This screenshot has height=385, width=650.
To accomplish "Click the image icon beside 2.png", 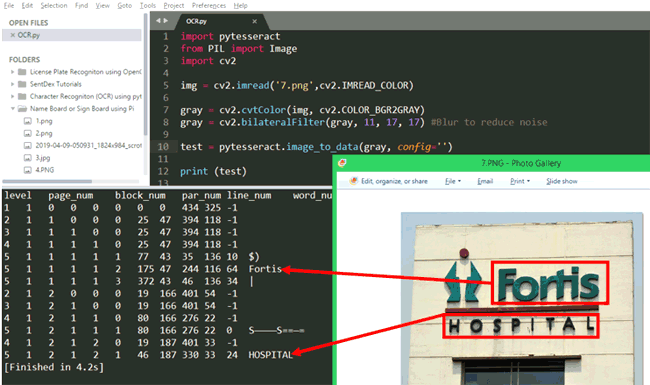I will [28, 133].
